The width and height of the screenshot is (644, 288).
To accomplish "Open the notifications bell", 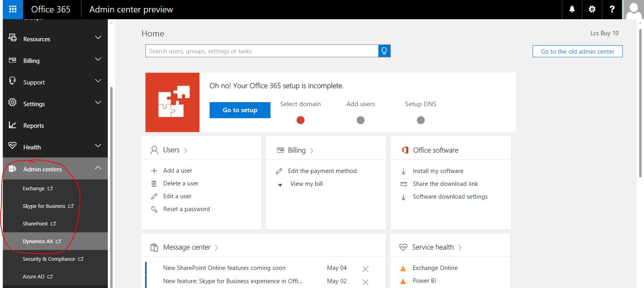I will click(x=572, y=9).
